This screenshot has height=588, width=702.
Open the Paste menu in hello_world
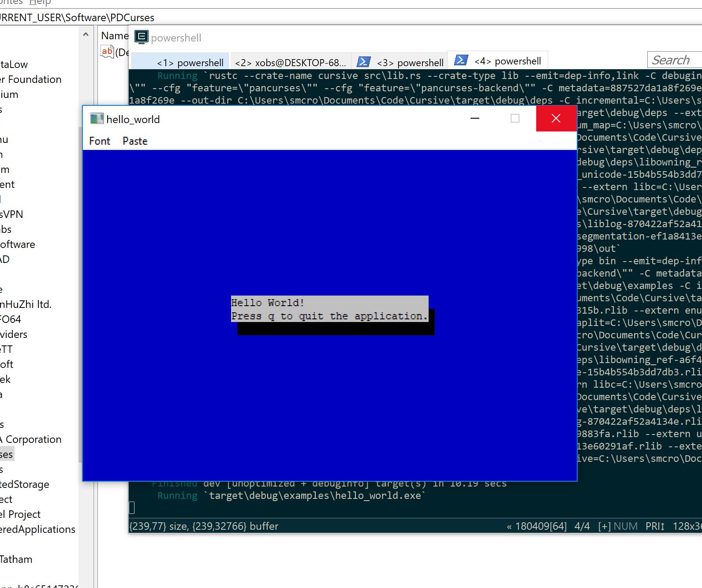[135, 141]
